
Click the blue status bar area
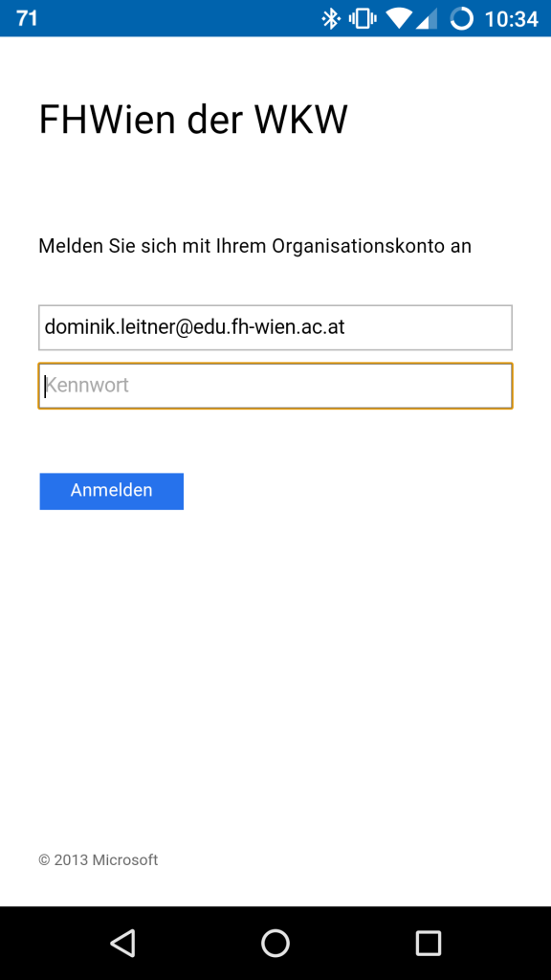click(191, 16)
